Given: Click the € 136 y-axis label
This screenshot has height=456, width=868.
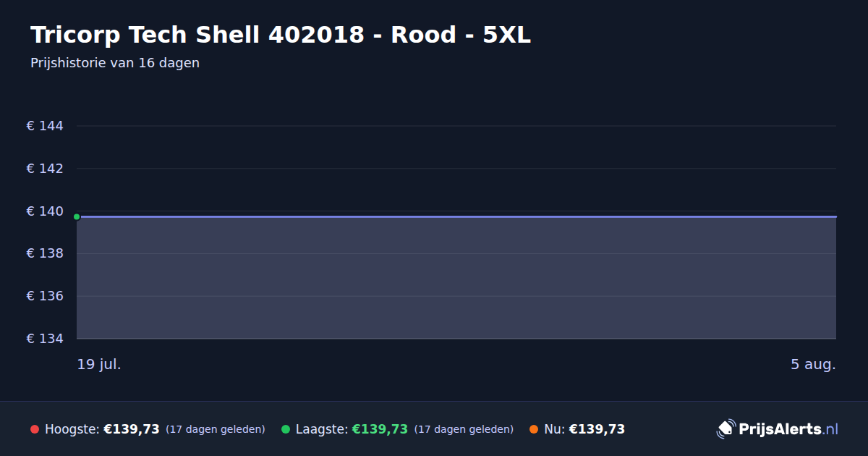Looking at the screenshot, I should point(45,296).
